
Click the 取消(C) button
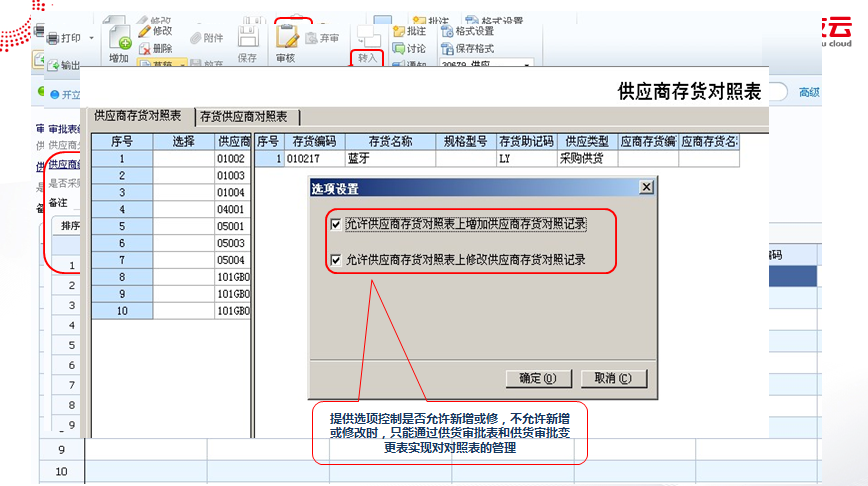click(613, 378)
